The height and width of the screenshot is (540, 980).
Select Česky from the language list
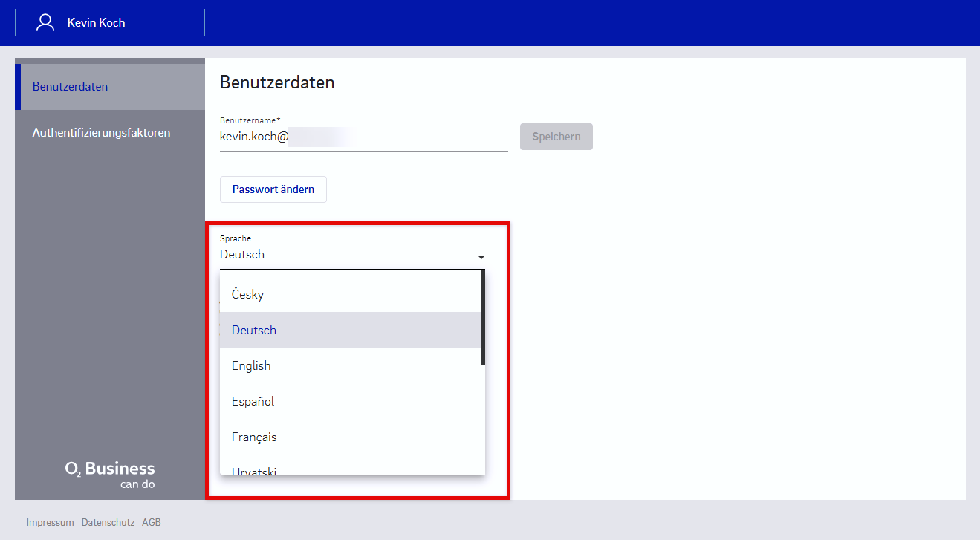[247, 294]
